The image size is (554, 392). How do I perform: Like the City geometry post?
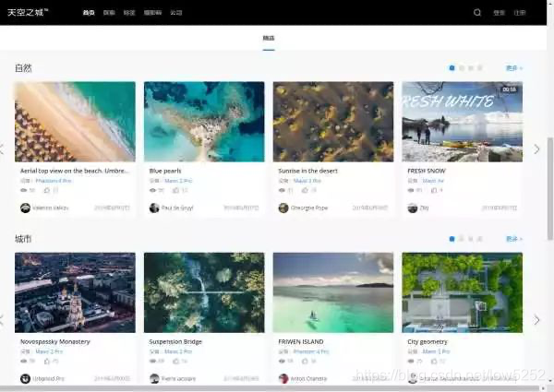click(434, 361)
